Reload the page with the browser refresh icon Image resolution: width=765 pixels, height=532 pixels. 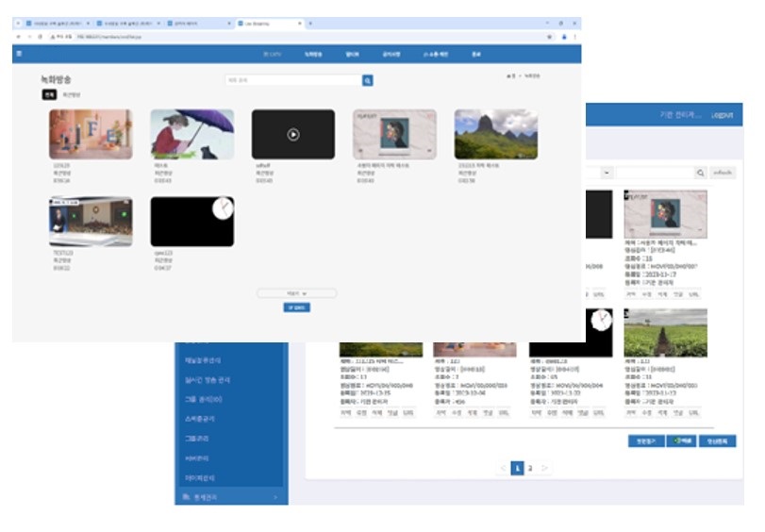click(x=40, y=37)
